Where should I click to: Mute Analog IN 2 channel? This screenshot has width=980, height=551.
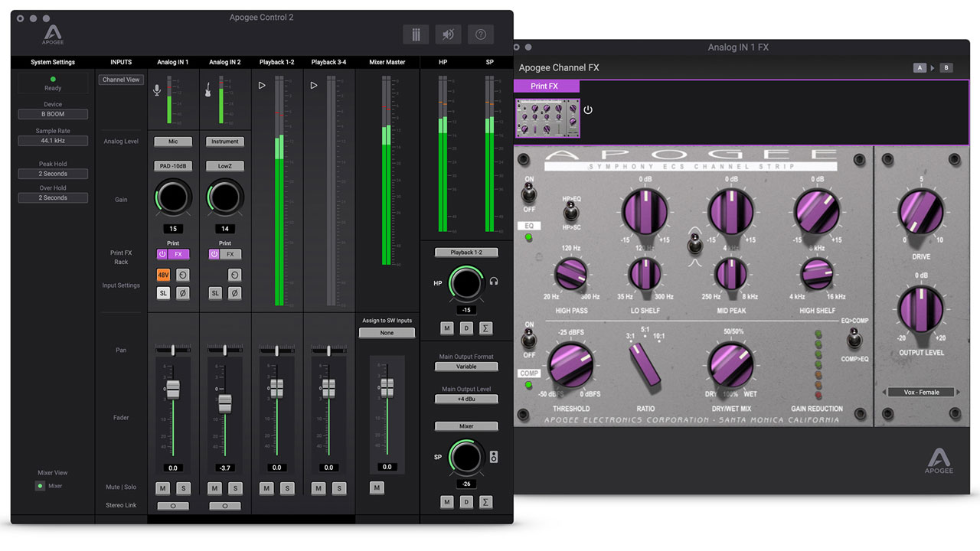214,488
